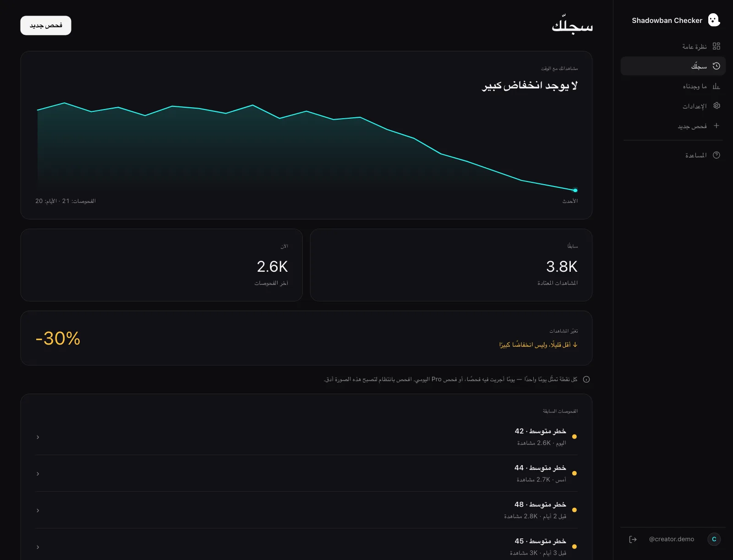Select سجلّك in the sidebar
The height and width of the screenshot is (560, 733).
pyautogui.click(x=673, y=66)
